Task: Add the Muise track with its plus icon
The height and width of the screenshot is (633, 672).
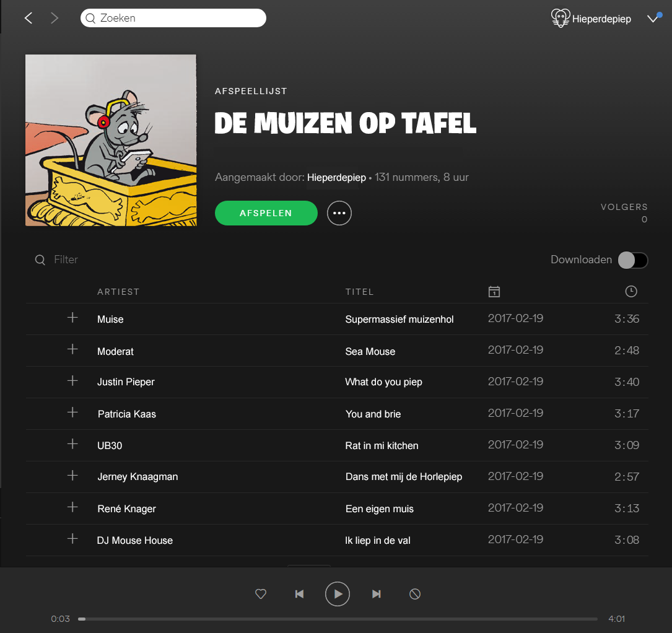Action: (72, 318)
